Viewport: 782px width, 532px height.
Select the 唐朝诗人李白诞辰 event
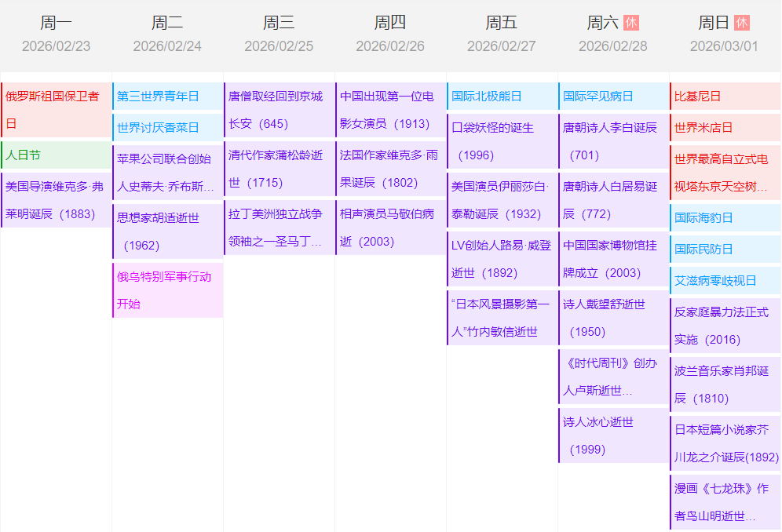click(x=613, y=141)
